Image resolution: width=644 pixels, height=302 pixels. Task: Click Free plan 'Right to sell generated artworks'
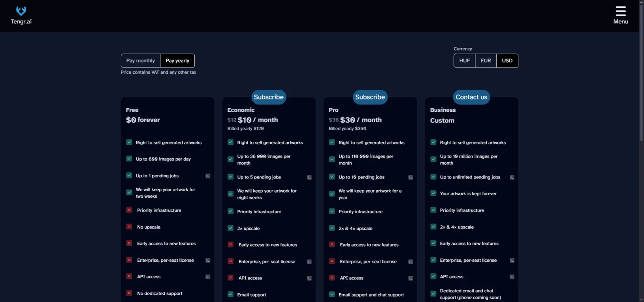coord(169,143)
